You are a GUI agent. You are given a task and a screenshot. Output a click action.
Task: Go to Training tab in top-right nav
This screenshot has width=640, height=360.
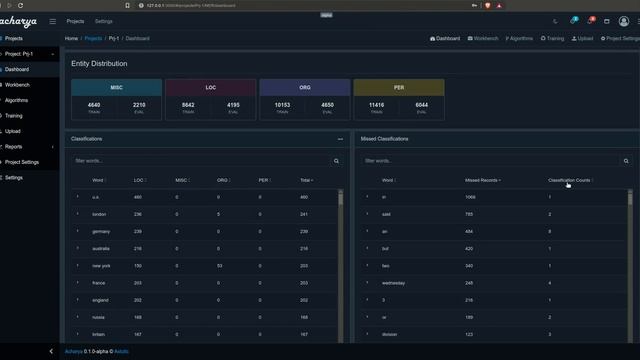[552, 38]
